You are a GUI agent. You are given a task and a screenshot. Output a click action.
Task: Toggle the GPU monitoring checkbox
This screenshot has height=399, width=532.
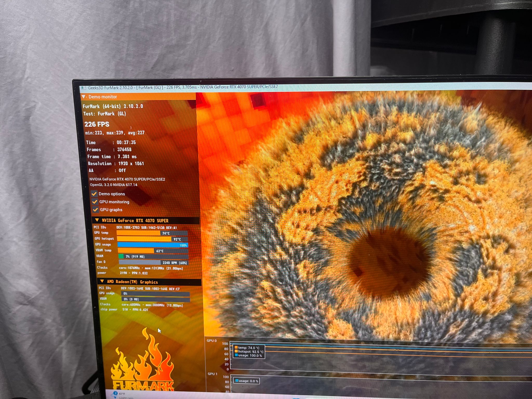tap(95, 202)
